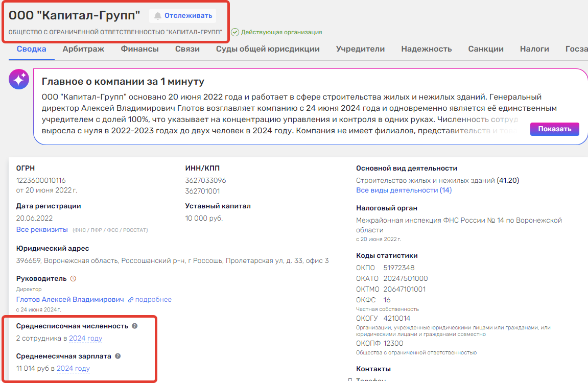Open history clock icon beside Руководитель
Viewport: 588px width, 383px height.
[x=73, y=279]
